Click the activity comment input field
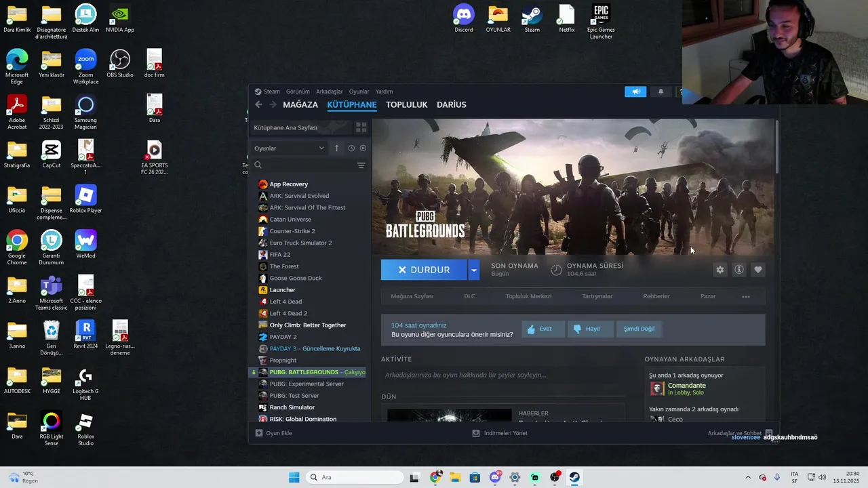The image size is (868, 488). coord(502,375)
